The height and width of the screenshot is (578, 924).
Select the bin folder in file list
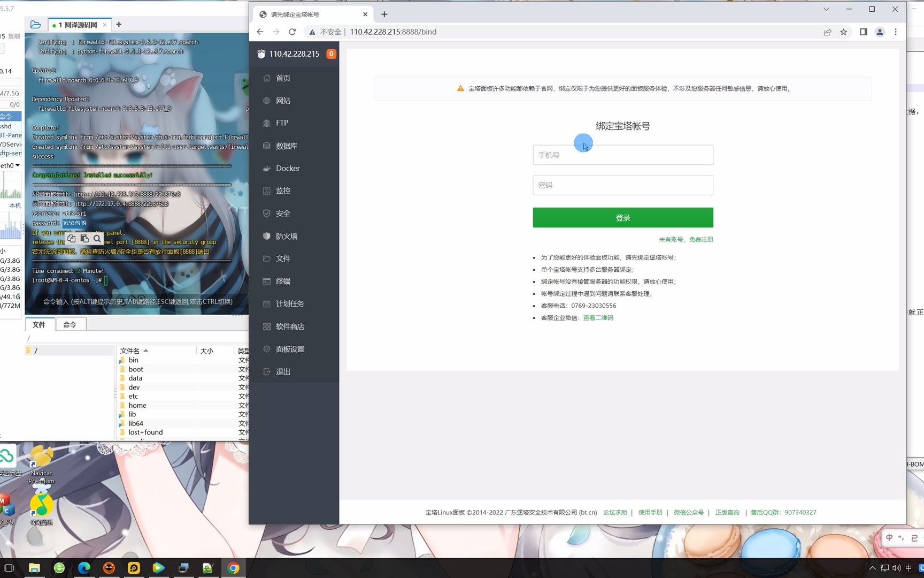click(133, 360)
